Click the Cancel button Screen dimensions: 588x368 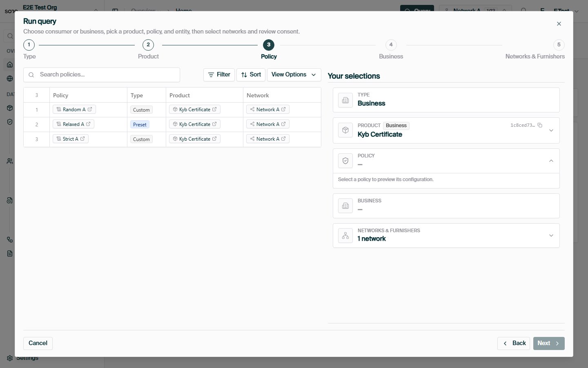(x=38, y=343)
